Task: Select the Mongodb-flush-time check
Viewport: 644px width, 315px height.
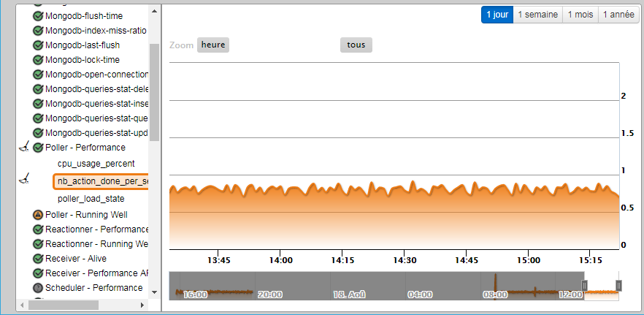Action: pos(84,16)
